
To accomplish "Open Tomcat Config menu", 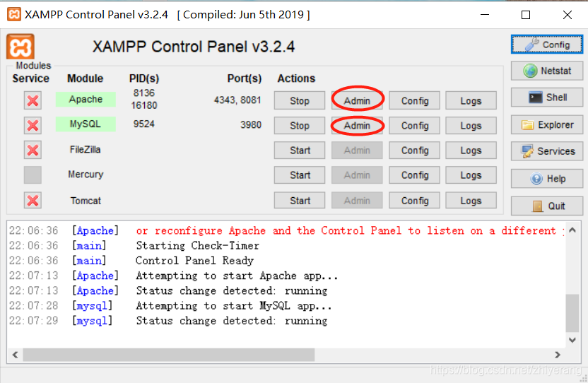I will click(x=414, y=200).
